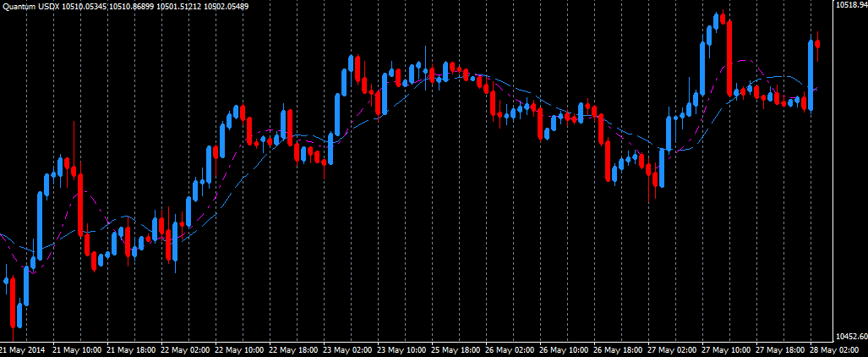Select the 25 May 18:00 time label
Screen dimensions: 868x357
pyautogui.click(x=456, y=349)
